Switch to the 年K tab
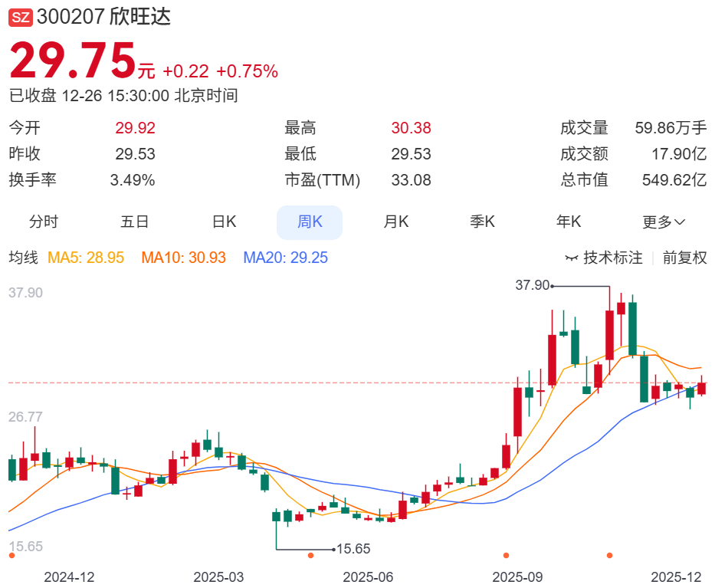Viewport: 715px width, 588px height. (x=569, y=222)
